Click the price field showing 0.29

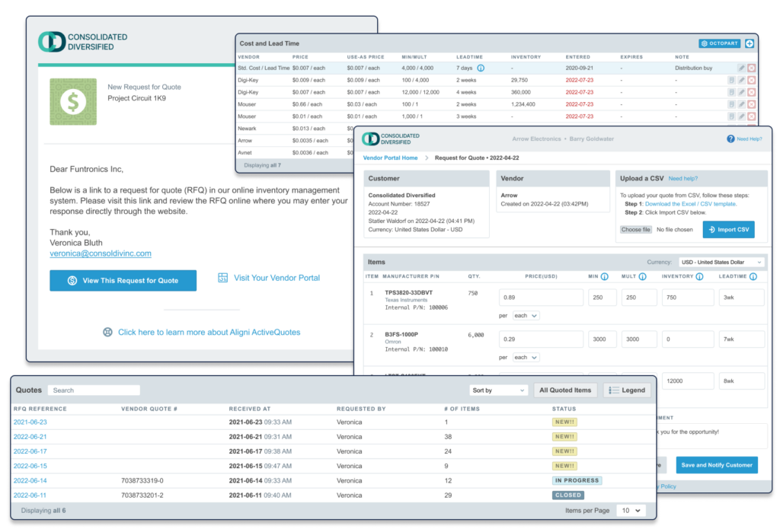tap(541, 339)
